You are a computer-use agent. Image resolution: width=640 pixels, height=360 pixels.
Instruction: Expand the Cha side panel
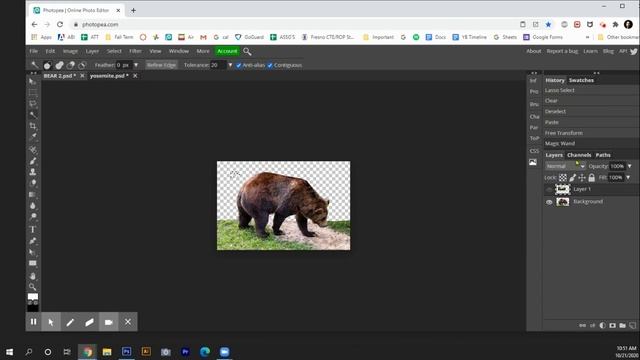click(x=534, y=117)
